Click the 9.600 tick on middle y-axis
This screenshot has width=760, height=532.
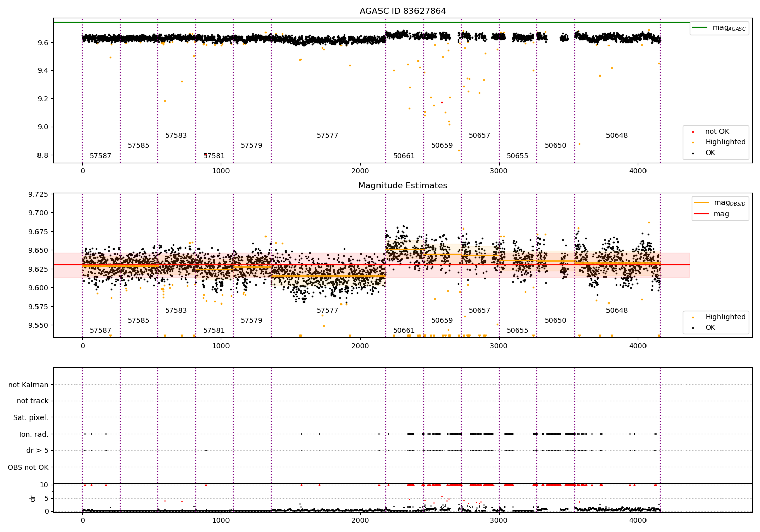coord(39,288)
